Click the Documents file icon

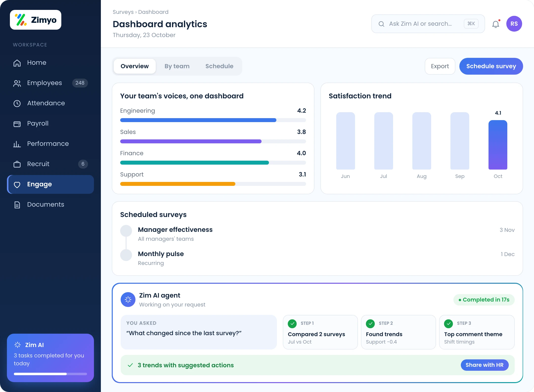(x=17, y=205)
